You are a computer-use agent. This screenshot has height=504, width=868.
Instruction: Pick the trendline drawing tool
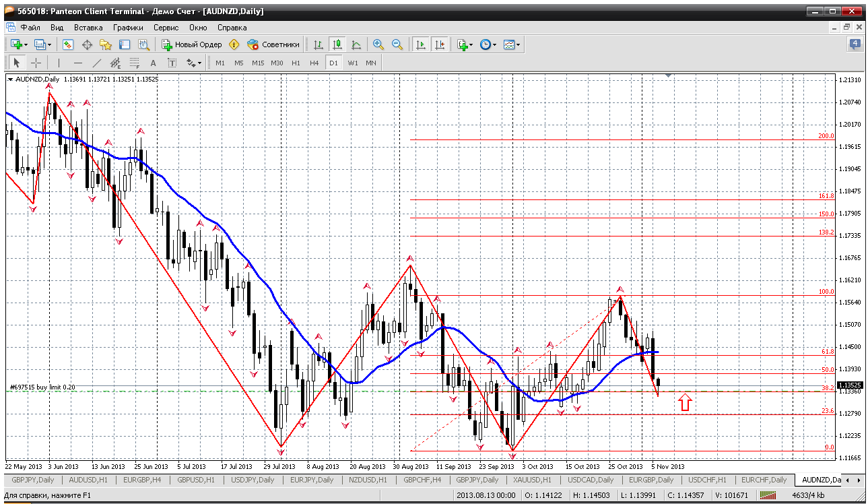96,63
